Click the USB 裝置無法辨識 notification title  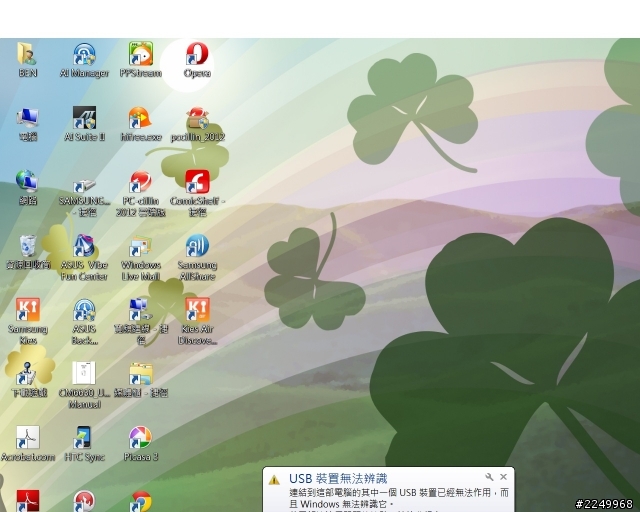(338, 479)
